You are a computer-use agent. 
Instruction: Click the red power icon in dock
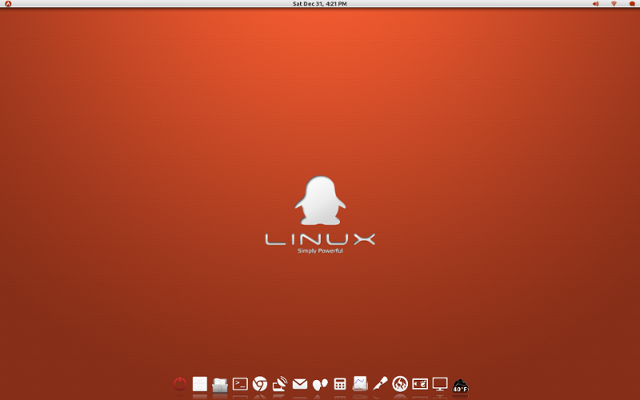(x=180, y=384)
